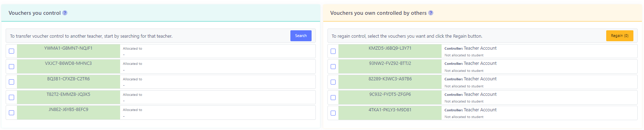This screenshot has height=130, width=644.
Task: Select voucher YWMA1-G8MN7-NQJF1 checkbox
Action: pos(12,51)
